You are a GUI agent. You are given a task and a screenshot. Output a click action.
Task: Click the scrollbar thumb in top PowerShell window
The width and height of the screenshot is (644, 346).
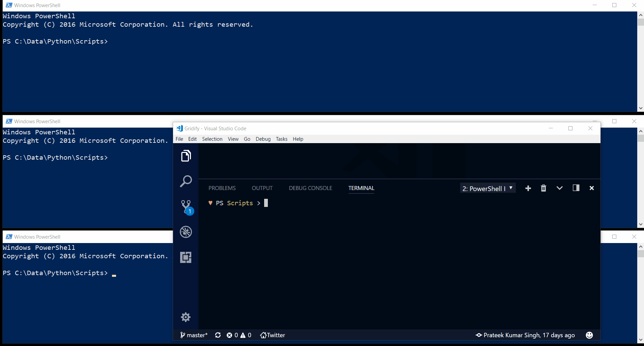pos(641,22)
